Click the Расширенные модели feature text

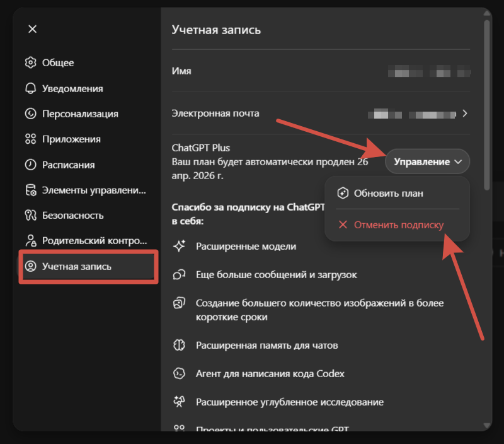246,247
